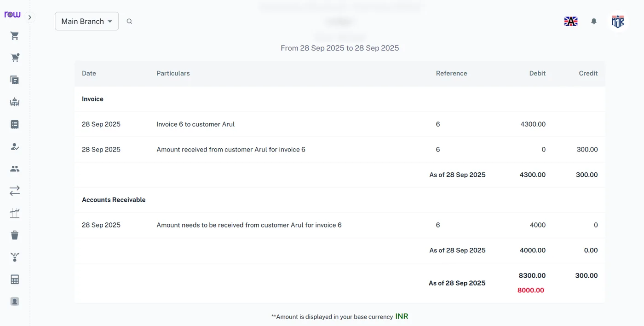Viewport: 644px width, 326px height.
Task: Open the Main Branch dropdown
Action: (x=86, y=21)
